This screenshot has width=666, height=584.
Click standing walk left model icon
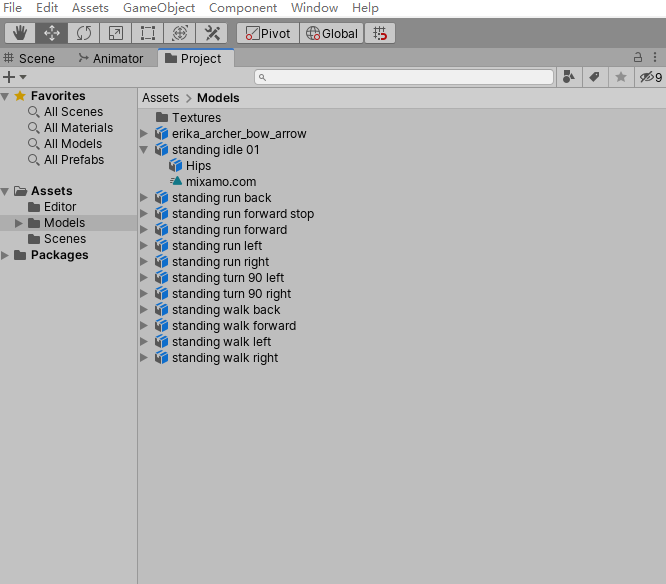click(161, 341)
